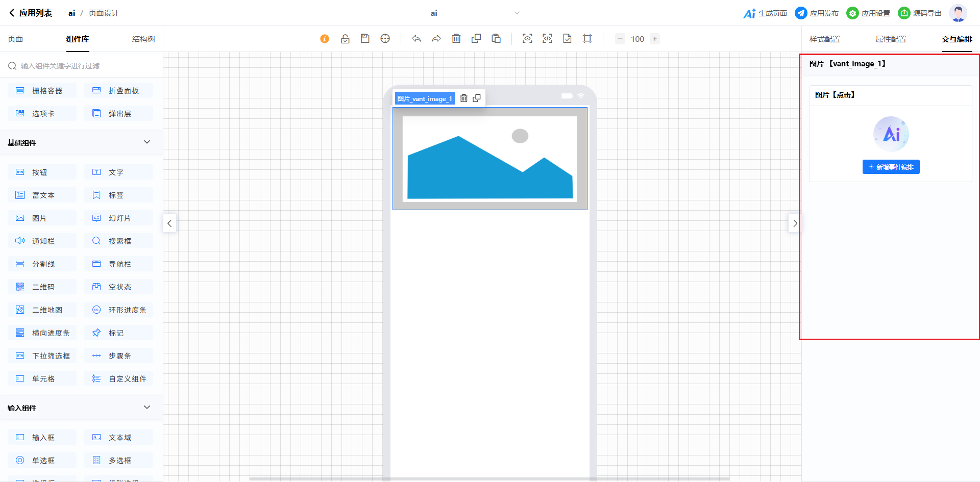Click the orange info icon
This screenshot has width=980, height=482.
tap(325, 39)
